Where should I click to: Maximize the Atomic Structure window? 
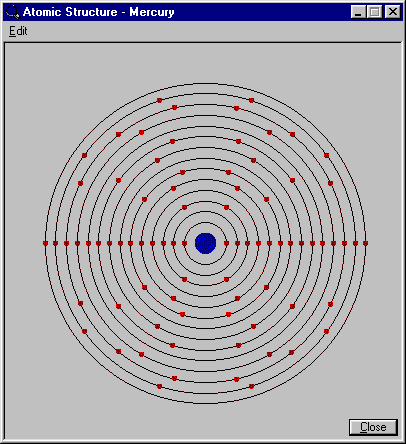tap(375, 12)
